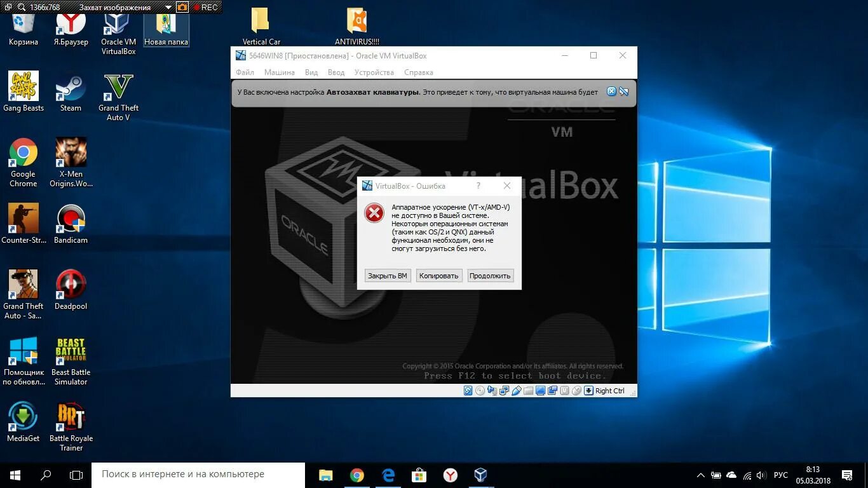This screenshot has width=868, height=488.
Task: Select the X-Men Origins desktop icon
Action: pyautogui.click(x=71, y=163)
